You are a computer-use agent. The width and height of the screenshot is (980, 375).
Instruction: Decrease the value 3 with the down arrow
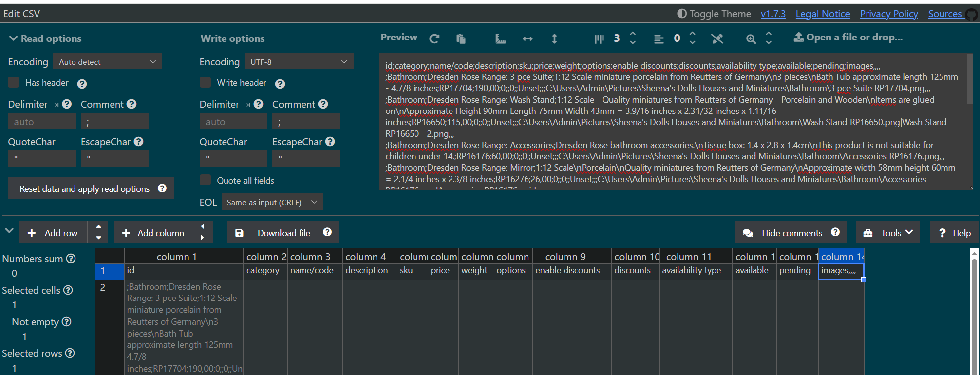coord(633,43)
